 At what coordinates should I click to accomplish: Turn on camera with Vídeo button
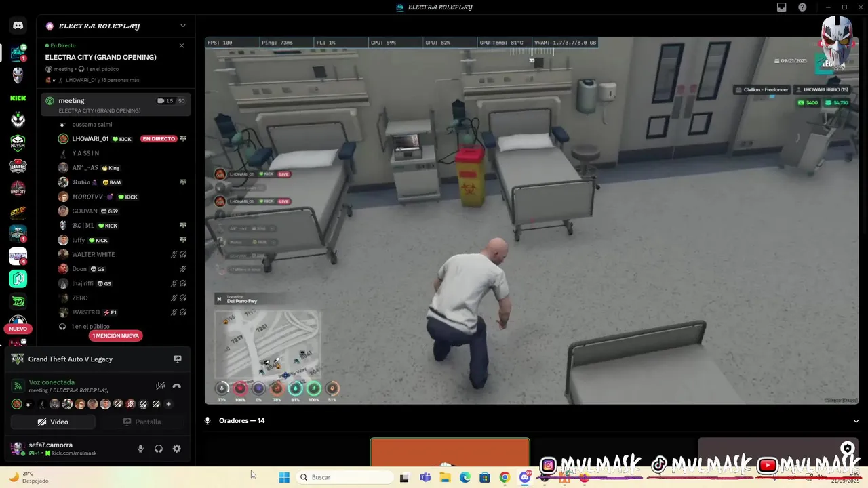coord(53,422)
